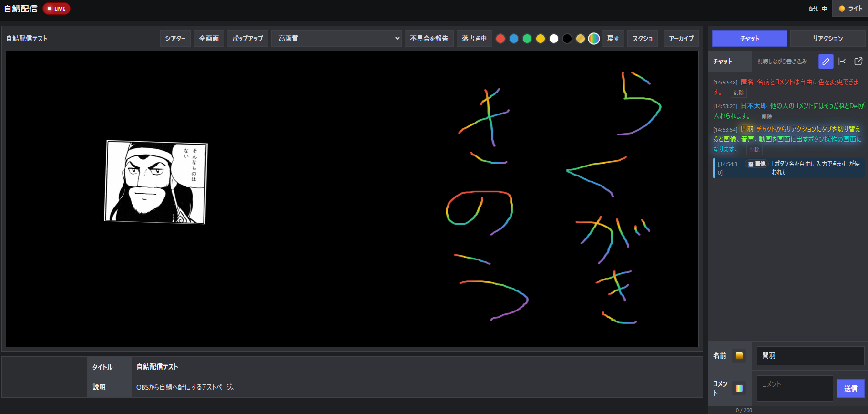Click the pencil write-while-watching icon
Screen dimensions: 868x414
pos(826,62)
